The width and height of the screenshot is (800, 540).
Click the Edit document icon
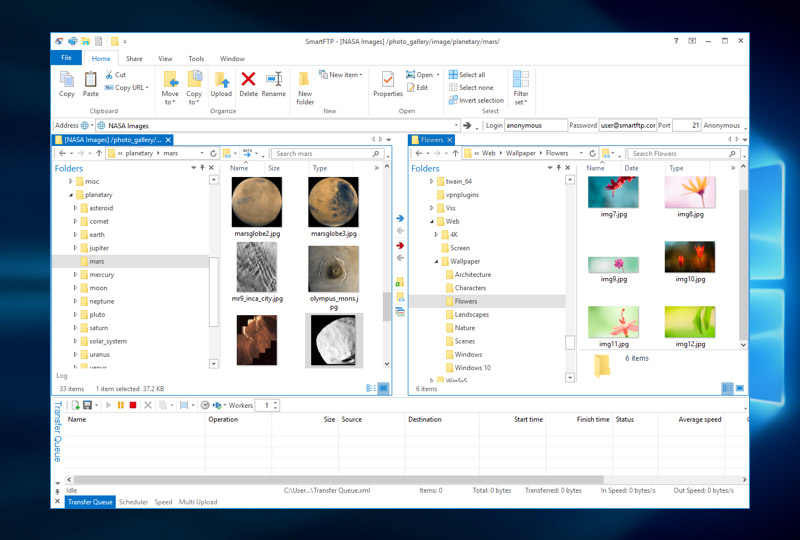tap(411, 87)
